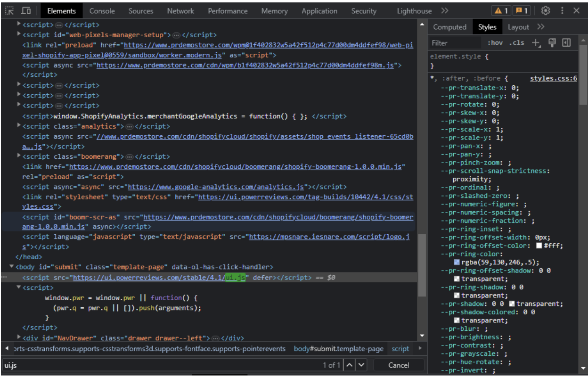This screenshot has width=588, height=378.
Task: Toggle the device toolbar icon
Action: tap(26, 10)
